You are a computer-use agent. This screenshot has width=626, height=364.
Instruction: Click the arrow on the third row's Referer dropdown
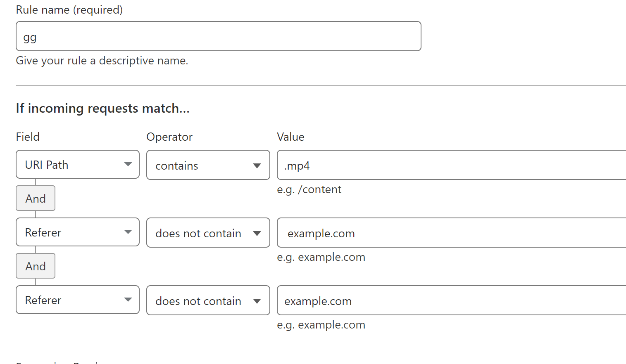[128, 300]
